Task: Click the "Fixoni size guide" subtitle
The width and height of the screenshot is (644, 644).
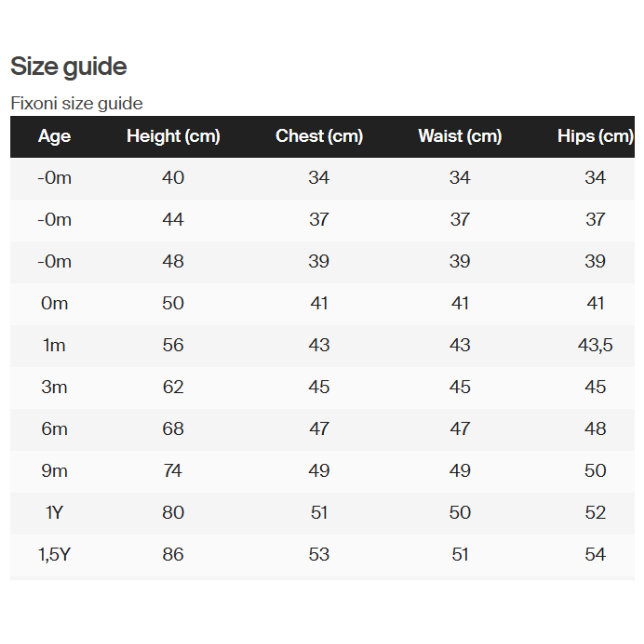Action: coord(77,103)
